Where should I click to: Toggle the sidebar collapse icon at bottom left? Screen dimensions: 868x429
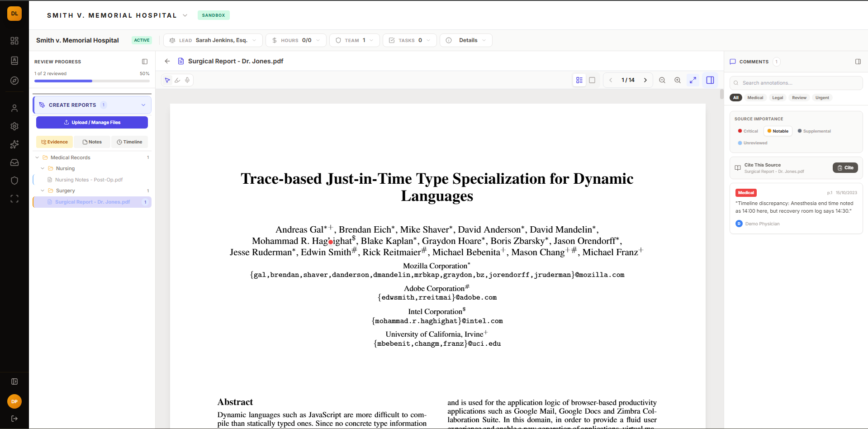[x=14, y=381]
